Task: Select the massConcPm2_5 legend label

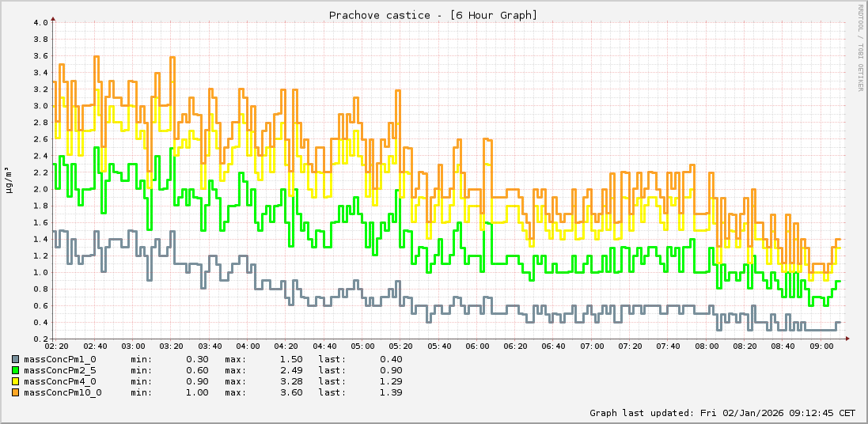Action: [x=60, y=370]
